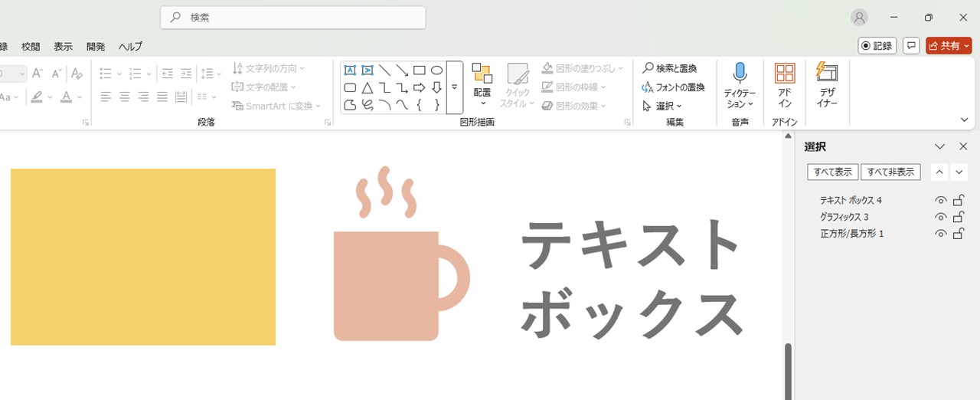980x400 pixels.
Task: Center the paragraph text
Action: [x=125, y=97]
